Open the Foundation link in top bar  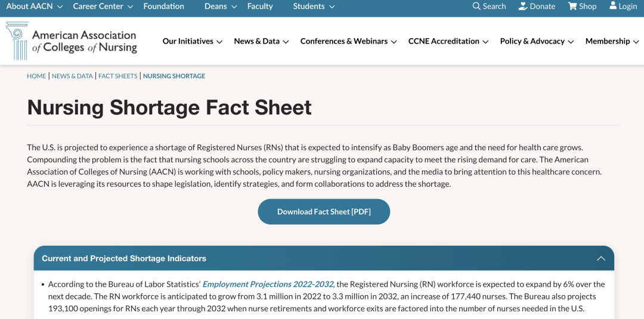point(163,6)
